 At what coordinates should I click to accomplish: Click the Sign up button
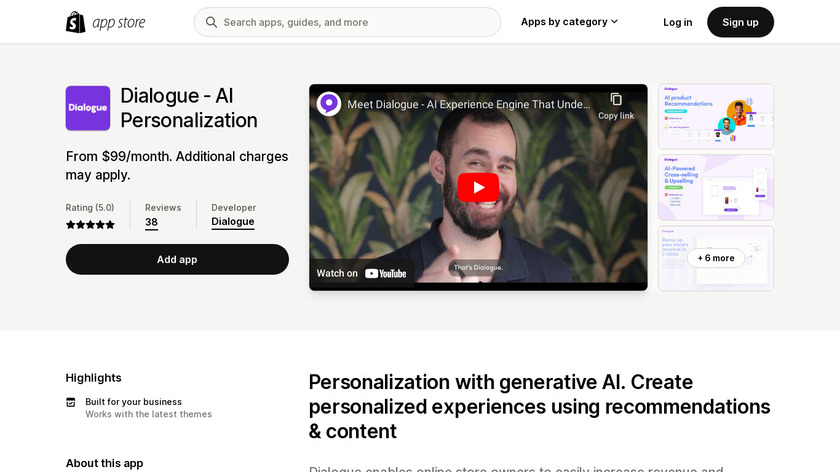point(740,22)
